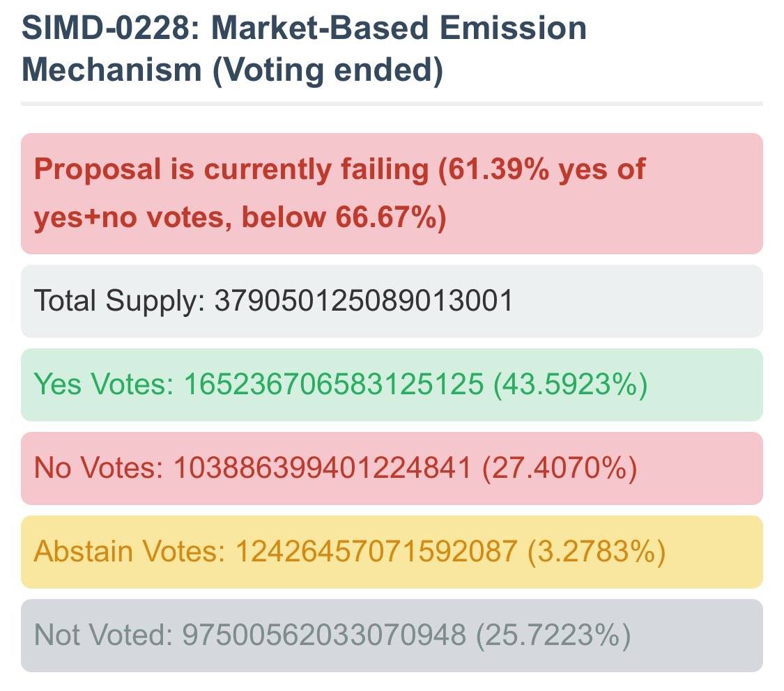Click the Yes Votes count 165236706583125125
Viewport: 784px width, 691px height.
pyautogui.click(x=333, y=385)
